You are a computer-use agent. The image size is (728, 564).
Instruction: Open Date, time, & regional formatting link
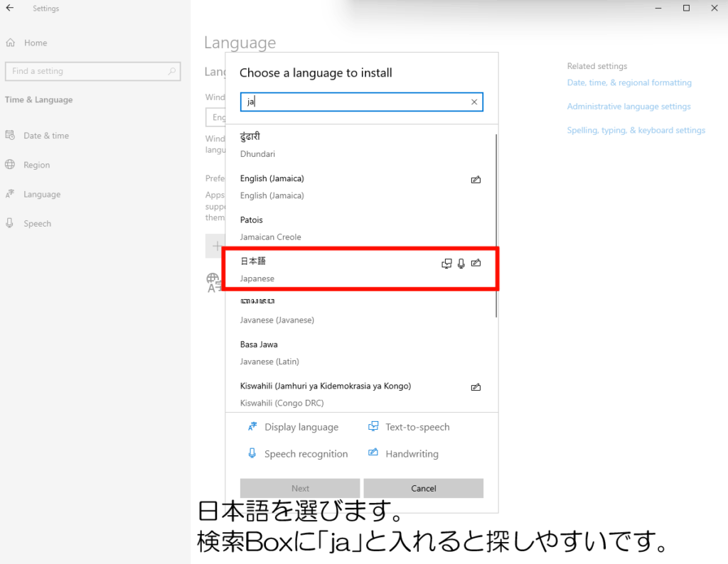coord(628,83)
